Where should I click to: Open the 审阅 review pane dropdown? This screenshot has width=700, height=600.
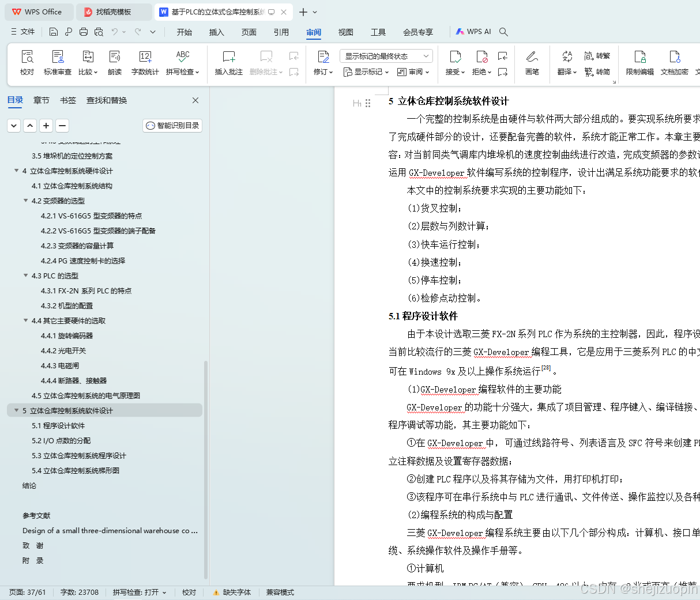click(x=413, y=72)
